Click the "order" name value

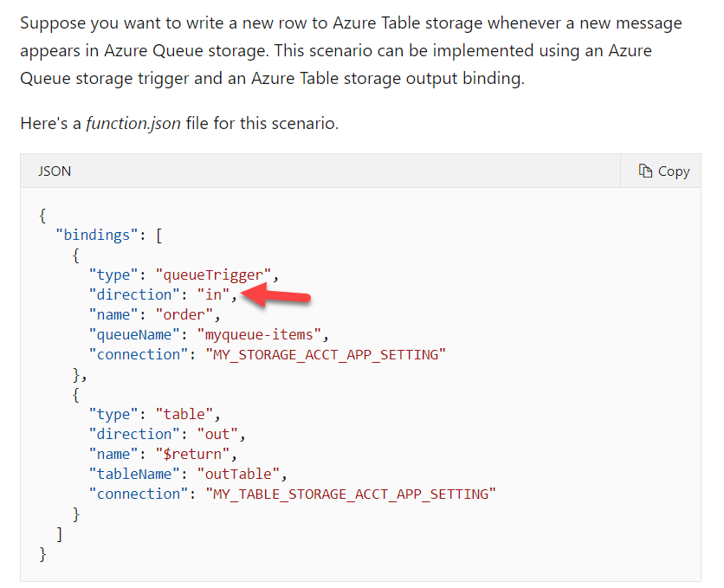click(184, 314)
